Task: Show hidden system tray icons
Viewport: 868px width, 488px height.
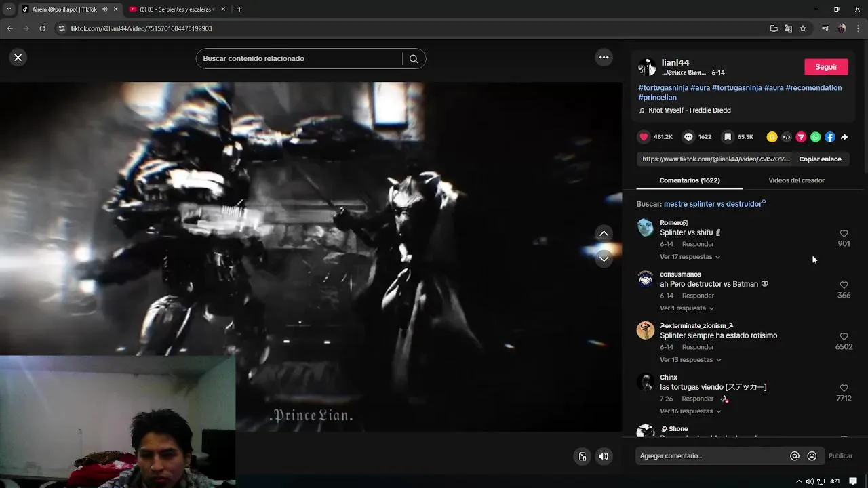Action: coord(799,481)
